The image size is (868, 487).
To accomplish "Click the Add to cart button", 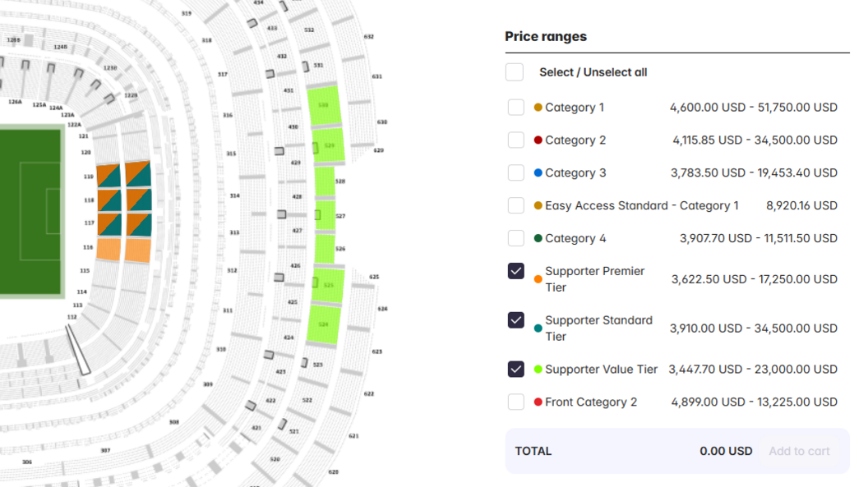I will [799, 451].
